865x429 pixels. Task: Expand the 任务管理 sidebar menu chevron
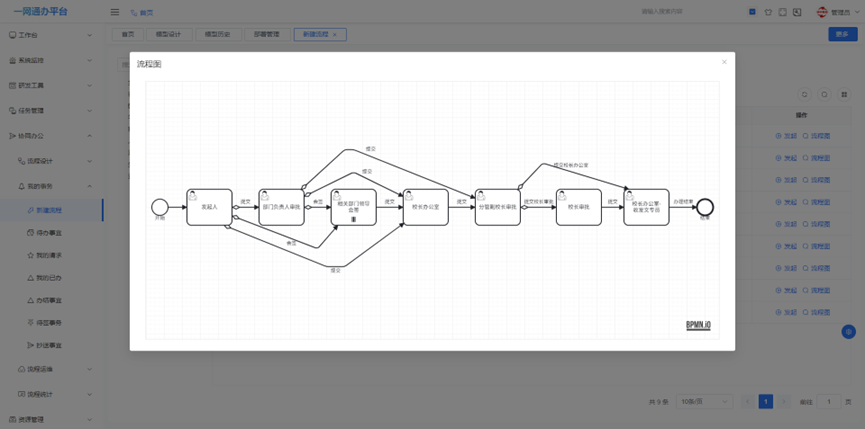[x=90, y=110]
